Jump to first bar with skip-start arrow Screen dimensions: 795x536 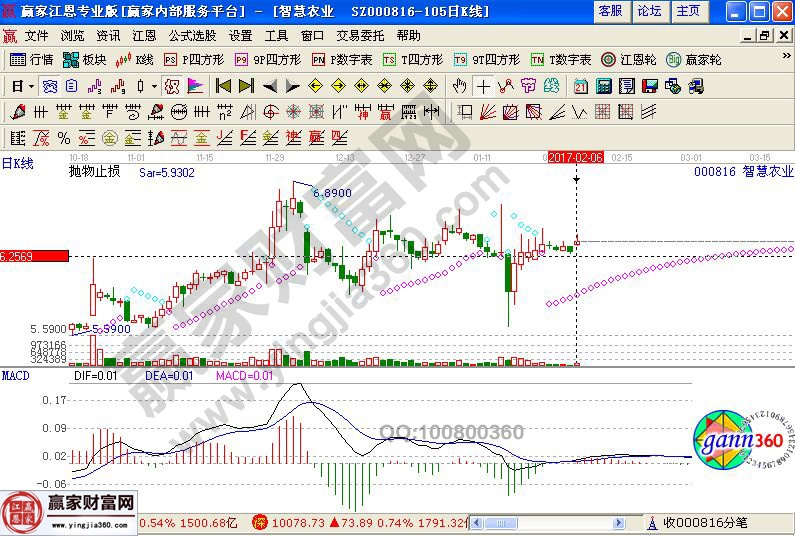pyautogui.click(x=223, y=86)
